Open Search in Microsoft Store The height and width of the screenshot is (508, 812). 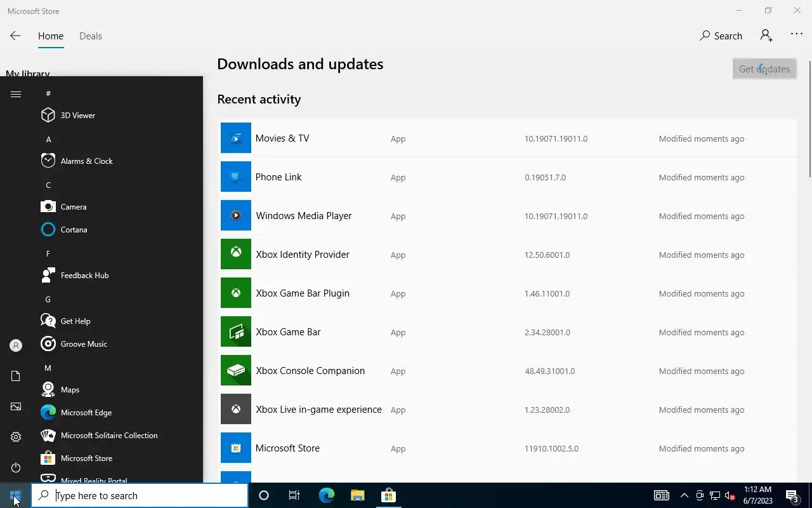[721, 36]
